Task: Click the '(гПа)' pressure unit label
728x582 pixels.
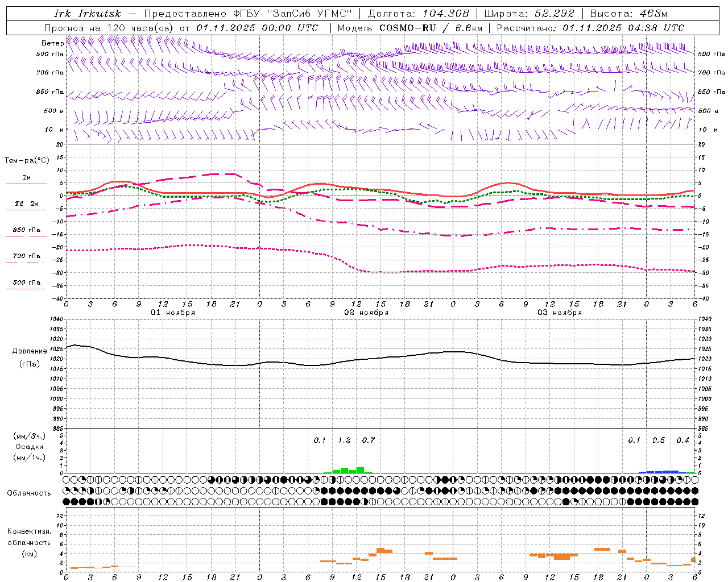Action: (30, 364)
